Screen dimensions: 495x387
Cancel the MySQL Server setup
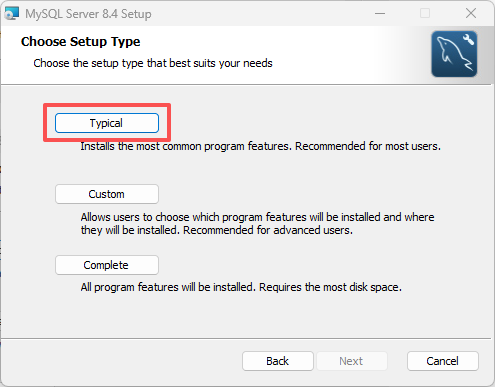coord(443,361)
